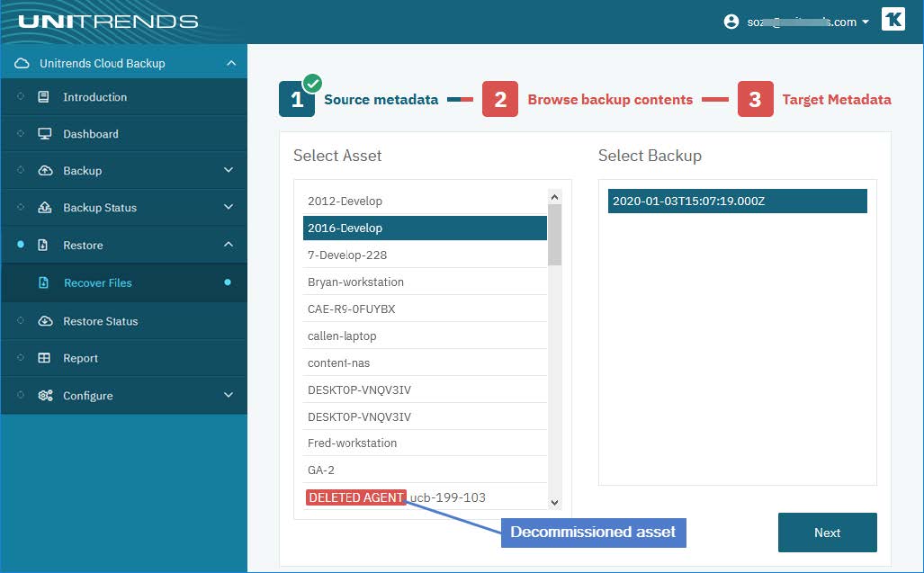924x573 pixels.
Task: Click the cloud icon beside Unitrends Cloud Backup
Action: (22, 63)
